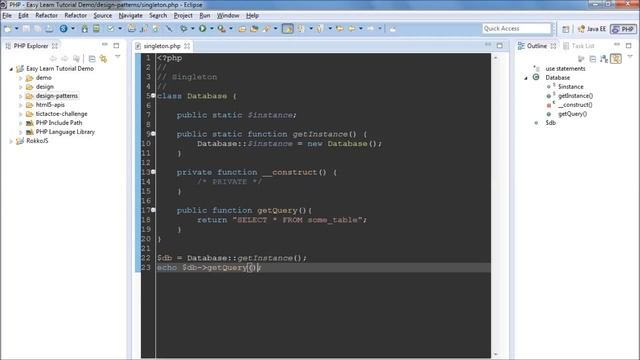
Task: Select getQuery() in Outline
Action: (572, 114)
